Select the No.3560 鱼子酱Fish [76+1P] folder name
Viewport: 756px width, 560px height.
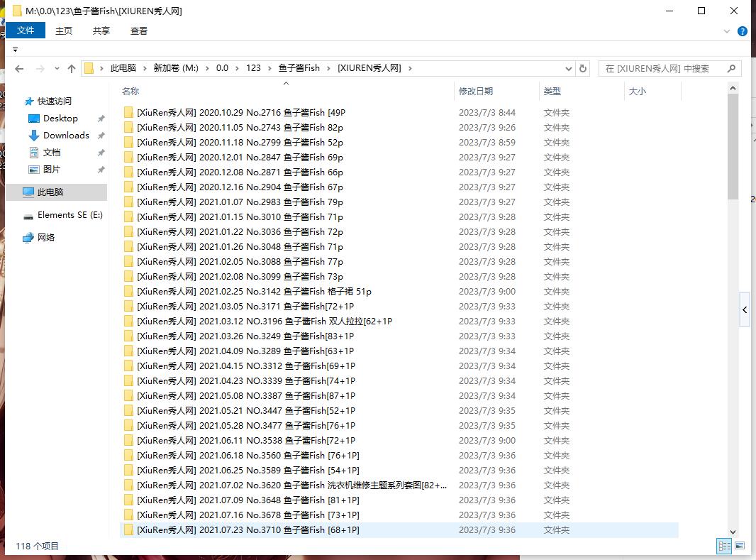click(x=248, y=456)
